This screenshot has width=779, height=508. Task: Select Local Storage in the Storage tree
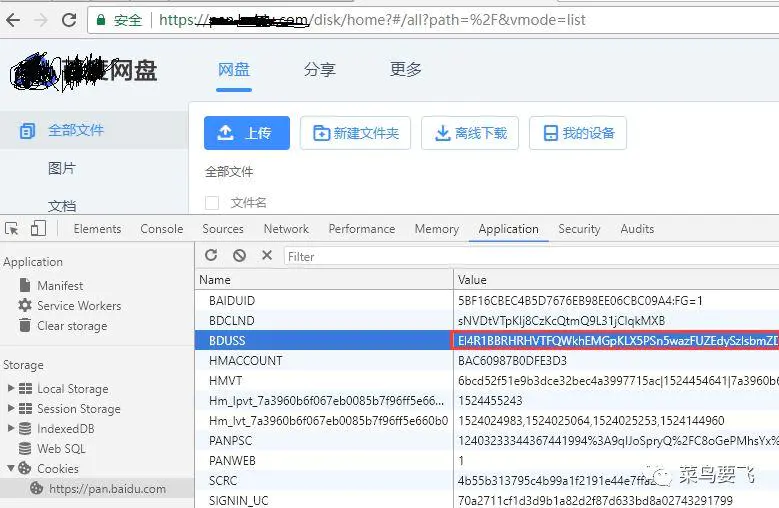73,389
